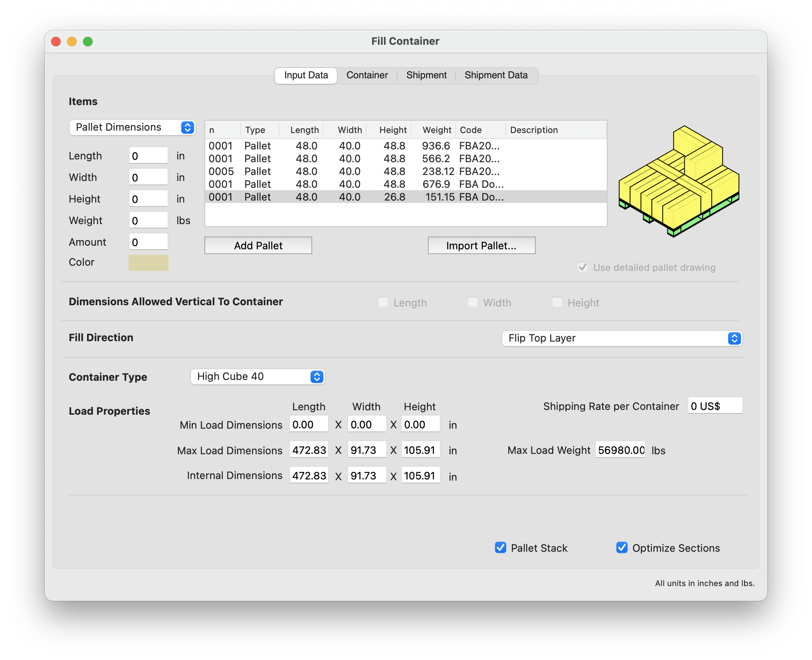This screenshot has width=812, height=660.
Task: Click the Width column header in table
Action: [345, 130]
